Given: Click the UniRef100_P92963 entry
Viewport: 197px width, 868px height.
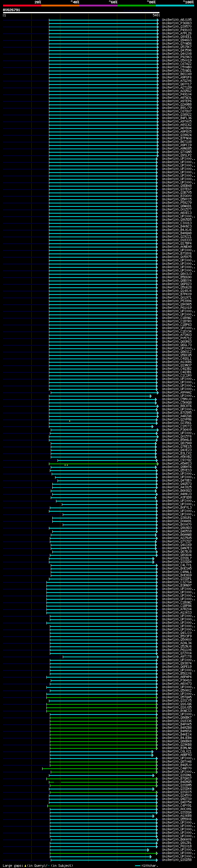Looking at the screenshot, I should tap(177, 57).
